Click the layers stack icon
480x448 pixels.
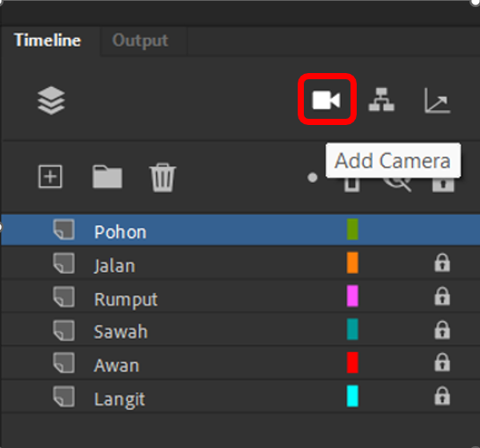(51, 100)
